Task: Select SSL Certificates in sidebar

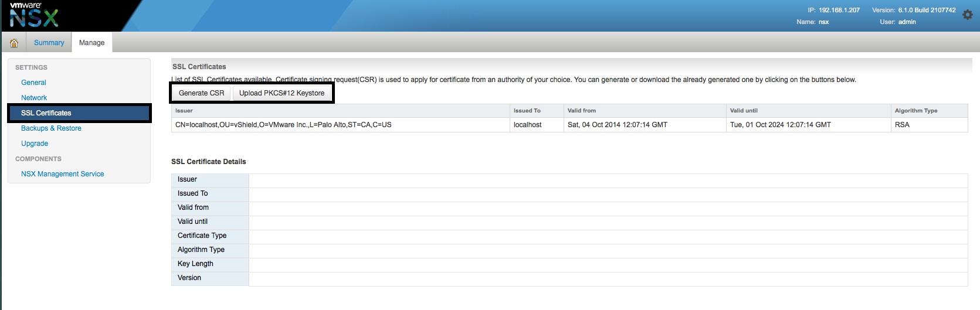Action: point(46,113)
